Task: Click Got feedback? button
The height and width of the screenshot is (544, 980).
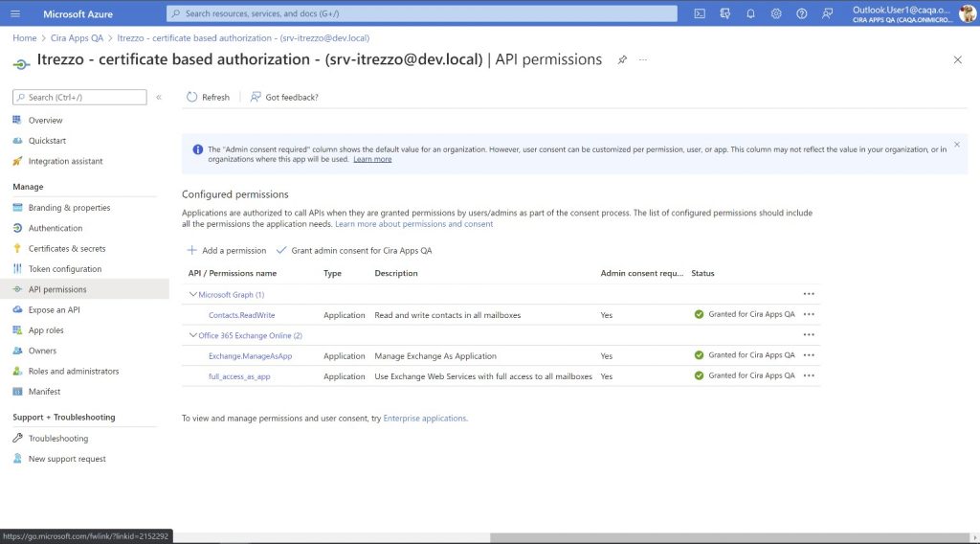Action: [x=284, y=97]
